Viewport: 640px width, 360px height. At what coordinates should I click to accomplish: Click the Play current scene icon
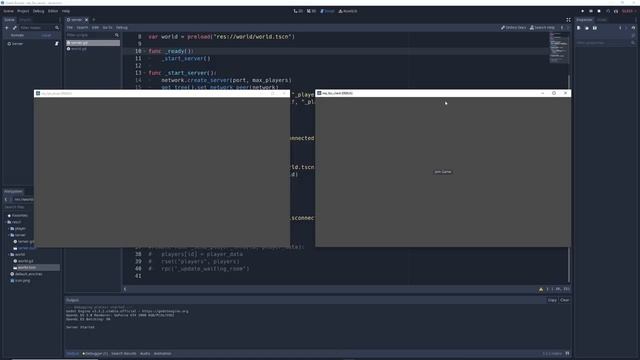pyautogui.click(x=608, y=11)
